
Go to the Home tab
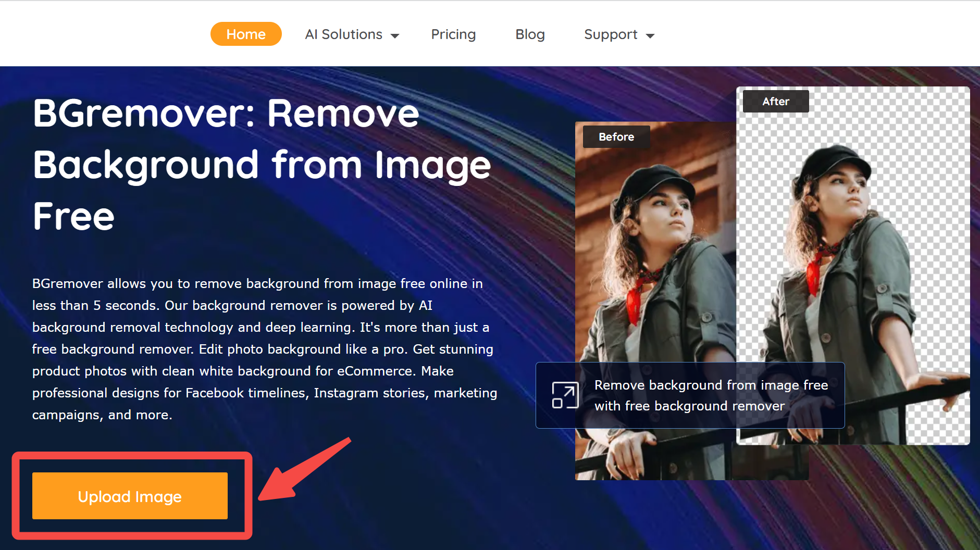(246, 34)
